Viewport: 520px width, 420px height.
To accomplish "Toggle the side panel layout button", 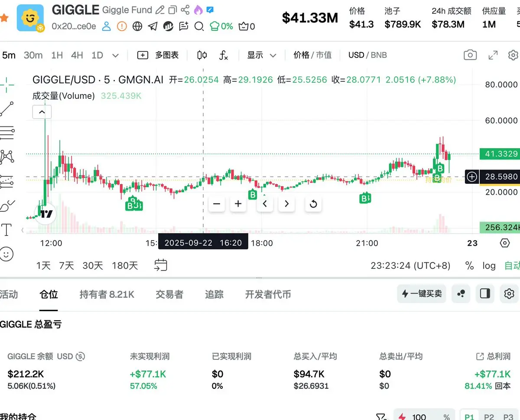I will coord(485,294).
